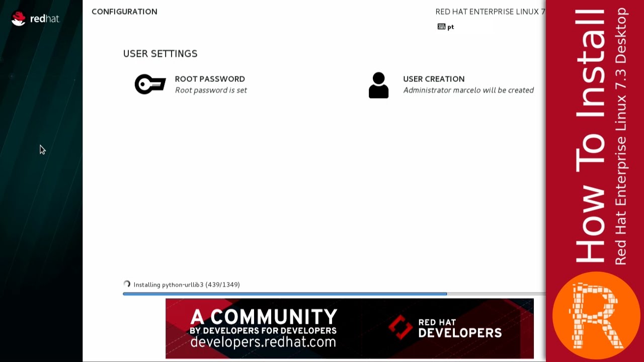This screenshot has width=644, height=362.
Task: Click the user creation person icon
Action: tap(378, 85)
